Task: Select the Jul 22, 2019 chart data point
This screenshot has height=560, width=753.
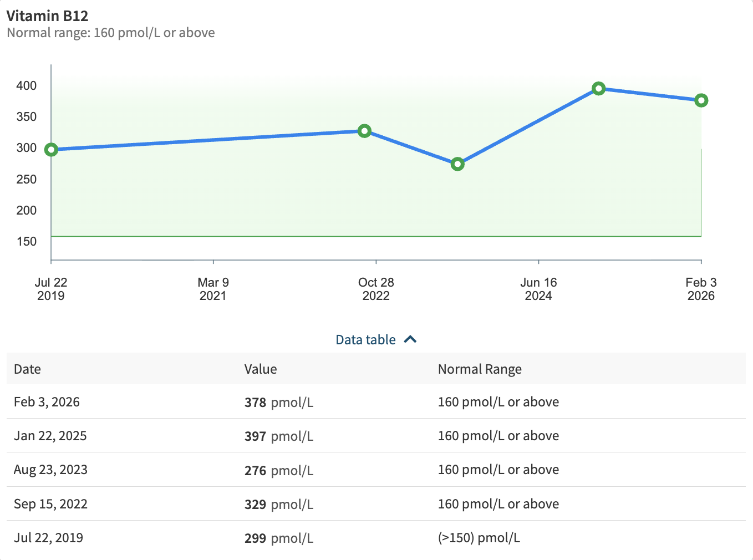Action: [x=51, y=150]
